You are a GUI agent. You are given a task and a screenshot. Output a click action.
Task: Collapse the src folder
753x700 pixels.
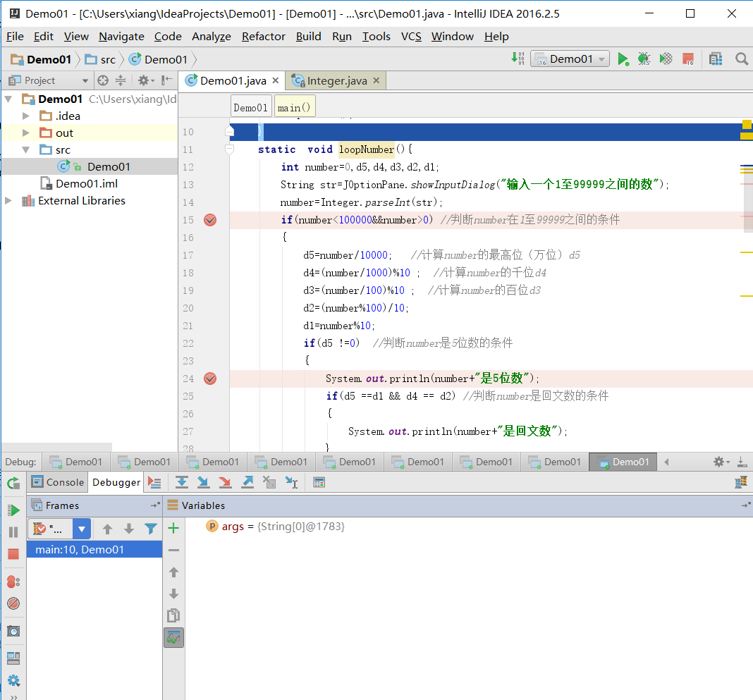[26, 149]
